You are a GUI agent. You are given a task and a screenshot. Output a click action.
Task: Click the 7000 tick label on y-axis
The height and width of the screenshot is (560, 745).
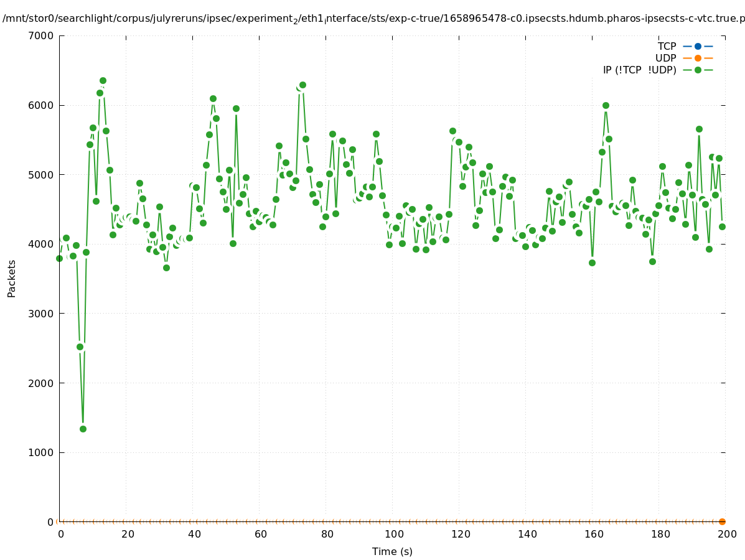[x=42, y=35]
